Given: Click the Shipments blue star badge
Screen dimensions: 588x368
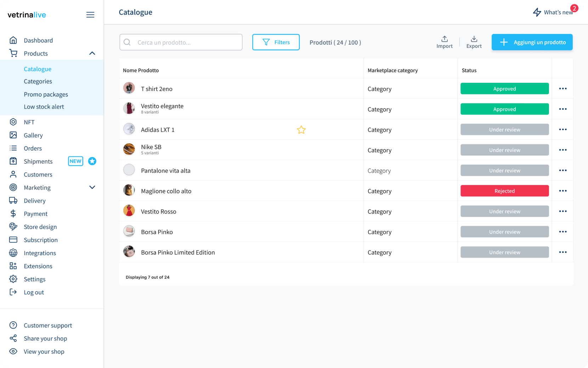Looking at the screenshot, I should point(92,161).
